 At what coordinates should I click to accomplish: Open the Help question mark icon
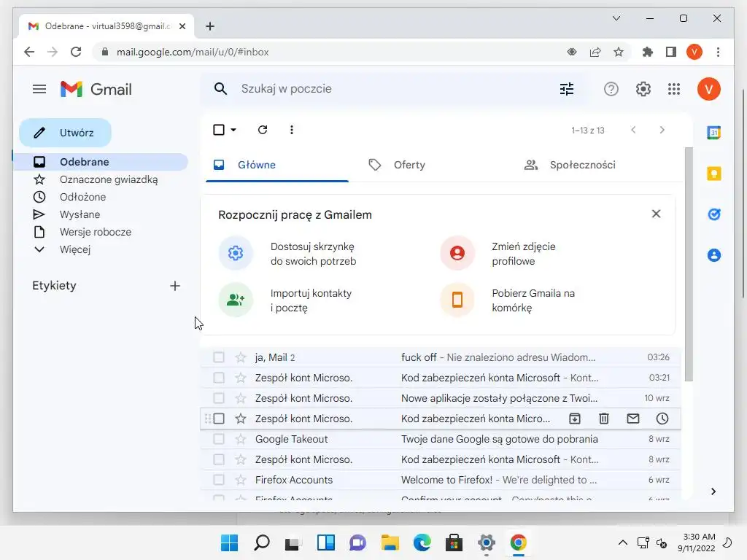tap(611, 89)
